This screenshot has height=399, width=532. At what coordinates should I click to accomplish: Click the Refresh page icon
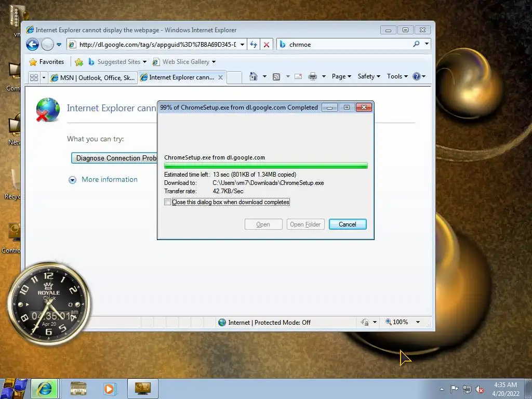pyautogui.click(x=254, y=45)
